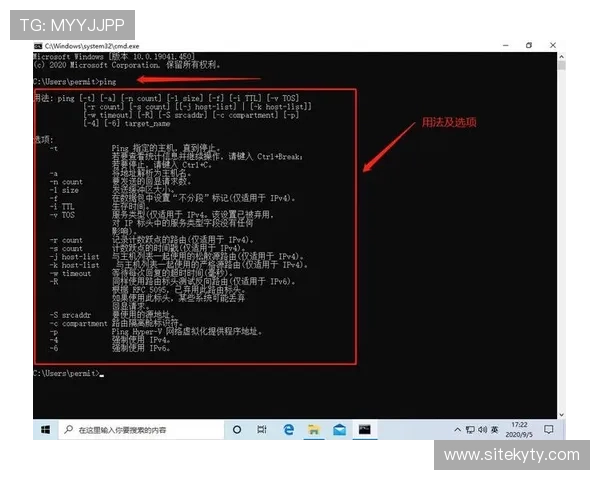Select the cmd.exe taskbar icon
Image resolution: width=600 pixels, height=480 pixels.
(x=366, y=429)
